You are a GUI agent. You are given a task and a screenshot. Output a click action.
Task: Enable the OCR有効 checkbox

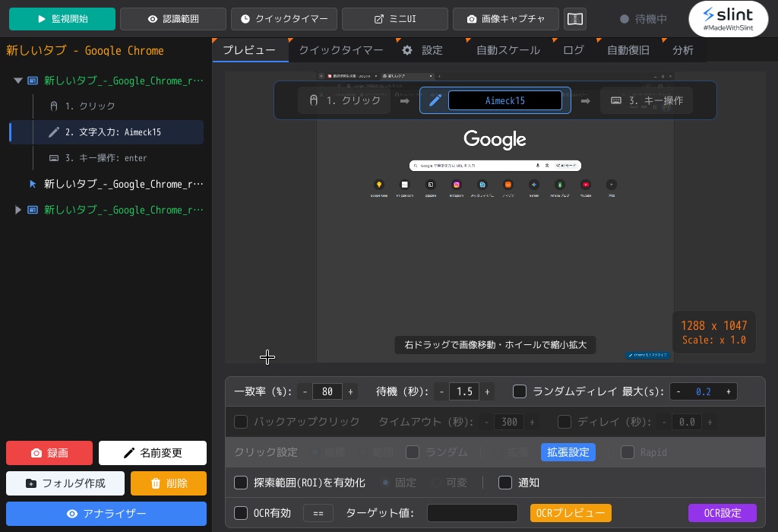coord(241,513)
